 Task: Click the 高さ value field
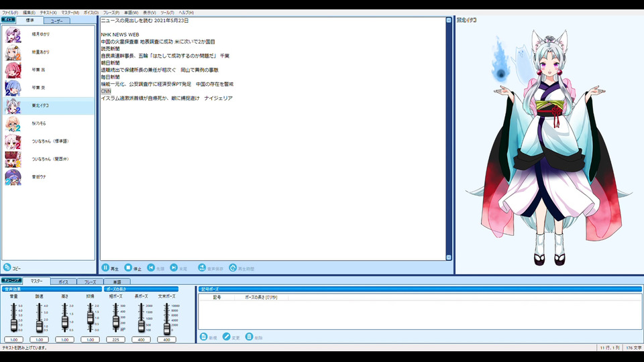(65, 339)
